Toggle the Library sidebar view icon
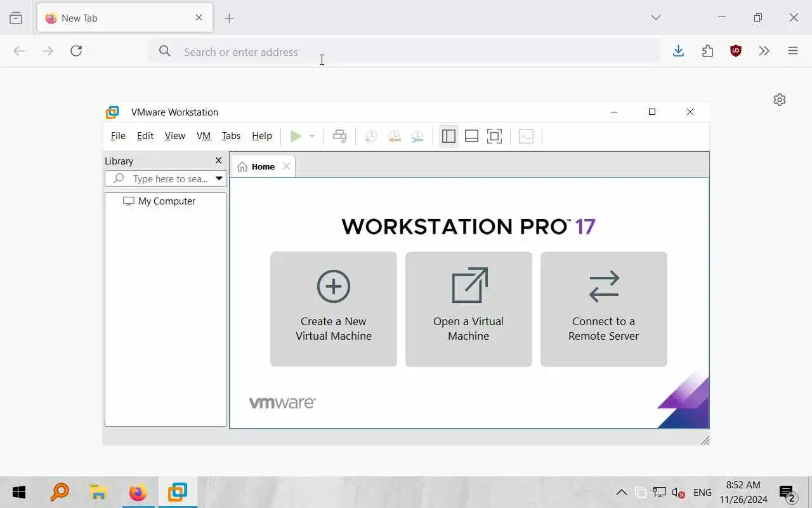 tap(449, 136)
